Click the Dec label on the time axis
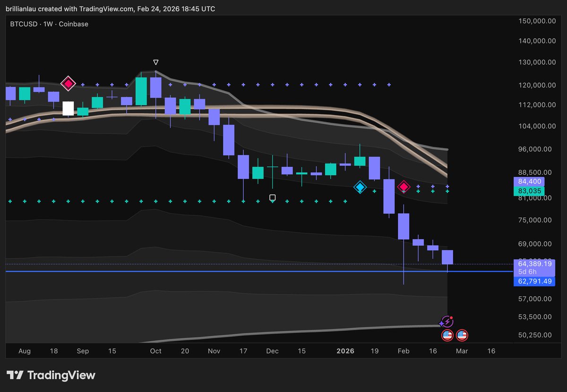Viewport: 567px width, 392px height. (272, 351)
